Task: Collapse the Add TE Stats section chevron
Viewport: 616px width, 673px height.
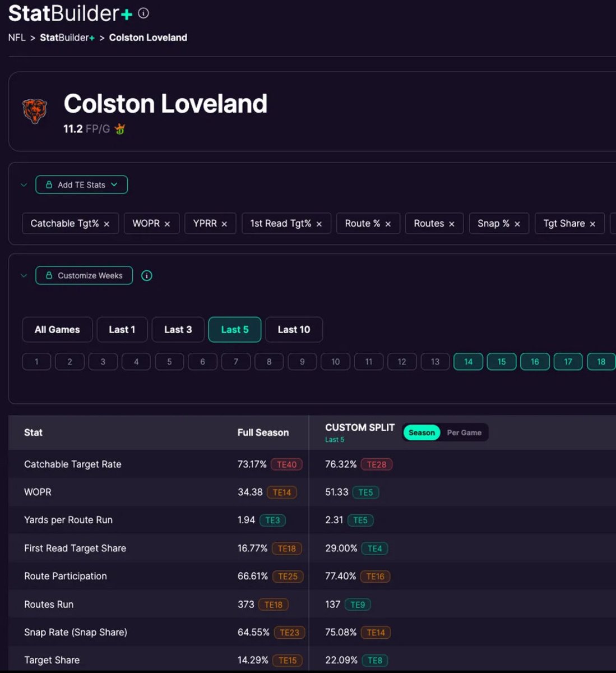Action: [24, 185]
